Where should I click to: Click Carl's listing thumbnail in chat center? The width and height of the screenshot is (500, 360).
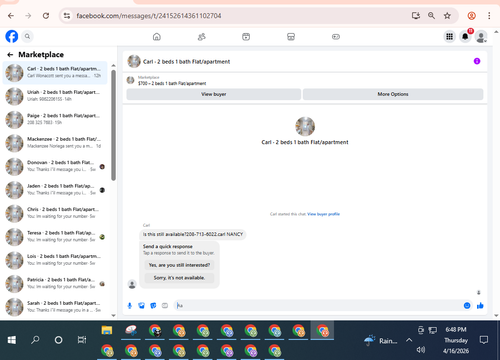tap(305, 127)
